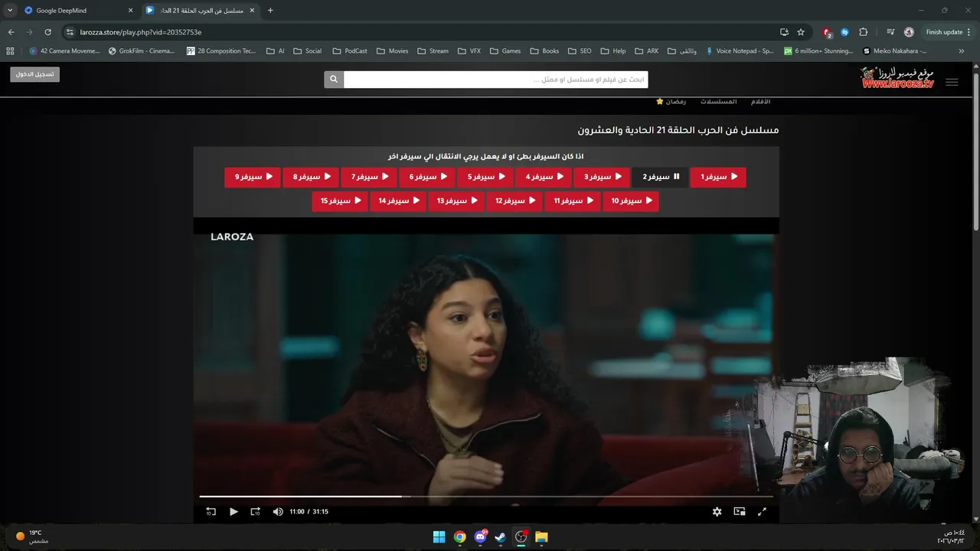
Task: Open the site hamburger menu
Action: (x=952, y=82)
